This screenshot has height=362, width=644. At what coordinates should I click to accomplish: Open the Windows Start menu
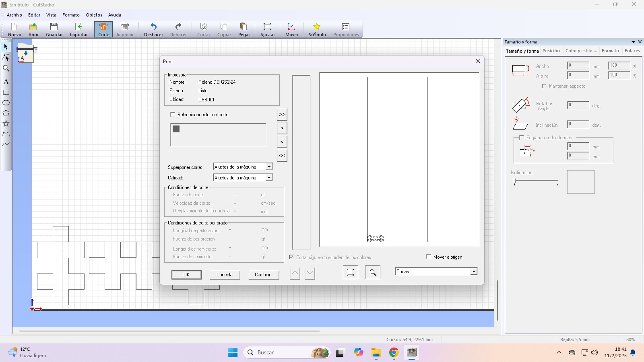(233, 352)
